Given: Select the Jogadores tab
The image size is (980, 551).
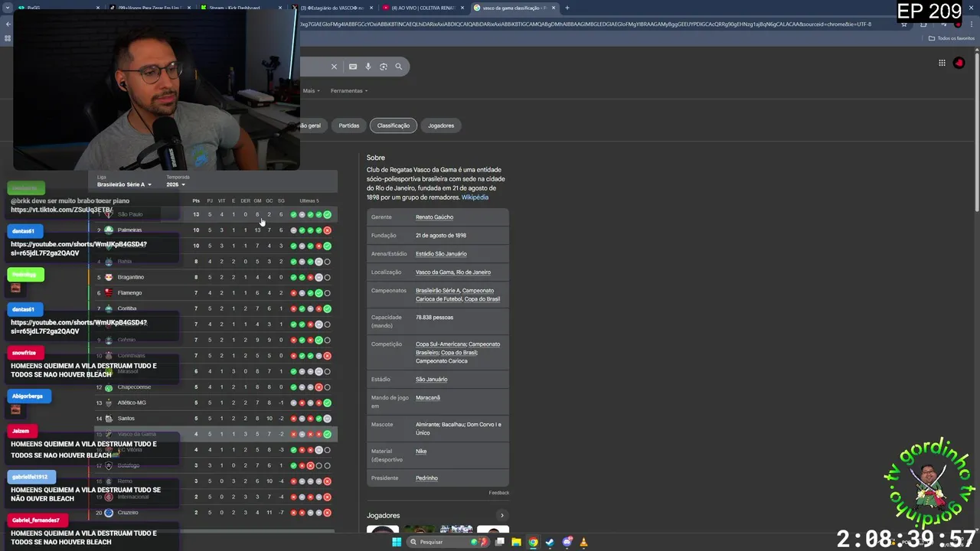Looking at the screenshot, I should point(441,126).
